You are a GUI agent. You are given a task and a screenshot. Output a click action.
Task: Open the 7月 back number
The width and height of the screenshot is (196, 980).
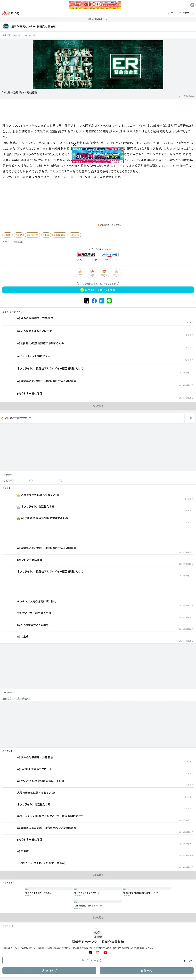(x=60, y=481)
